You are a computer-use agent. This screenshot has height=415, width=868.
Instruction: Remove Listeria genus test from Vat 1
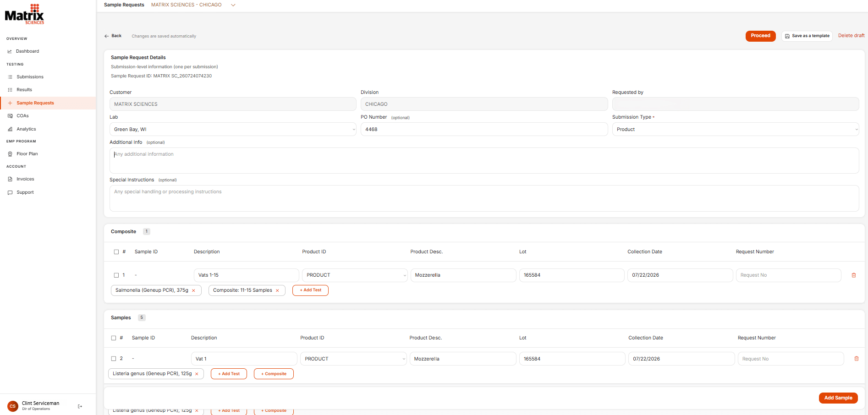197,374
